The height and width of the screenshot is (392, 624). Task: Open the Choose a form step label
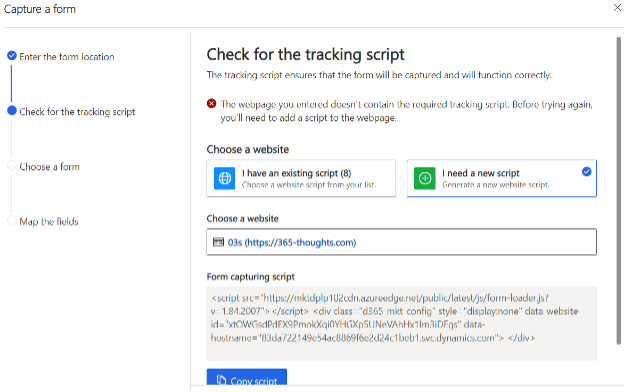coord(49,166)
